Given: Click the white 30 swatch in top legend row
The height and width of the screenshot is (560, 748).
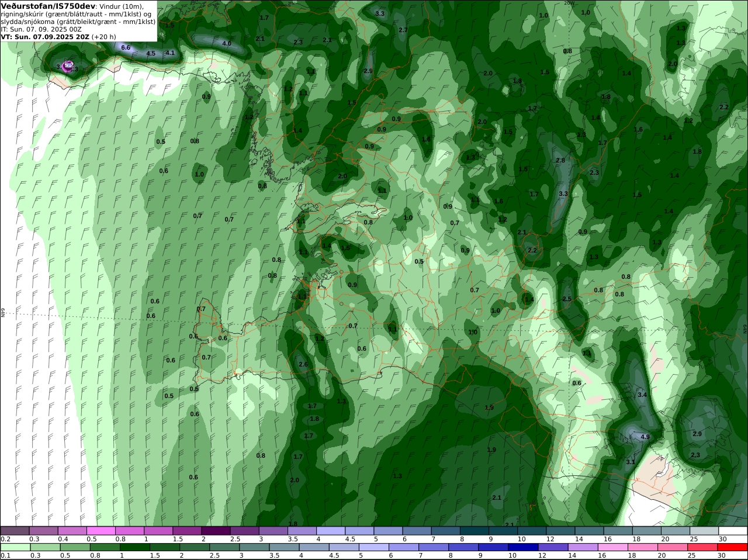Looking at the screenshot, I should (733, 531).
